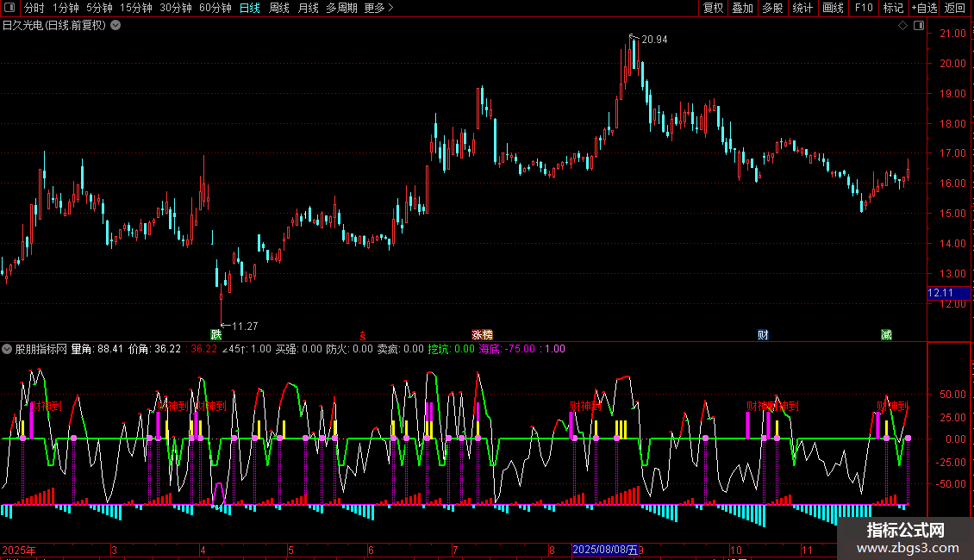The width and height of the screenshot is (974, 560).
Task: Click the green 跌 event marker
Action: (215, 334)
